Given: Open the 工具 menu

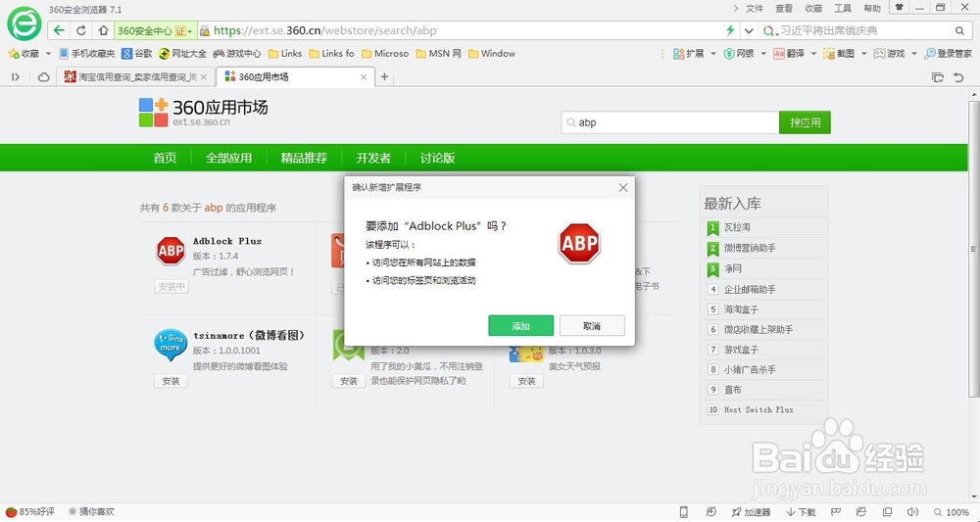Looking at the screenshot, I should (843, 8).
